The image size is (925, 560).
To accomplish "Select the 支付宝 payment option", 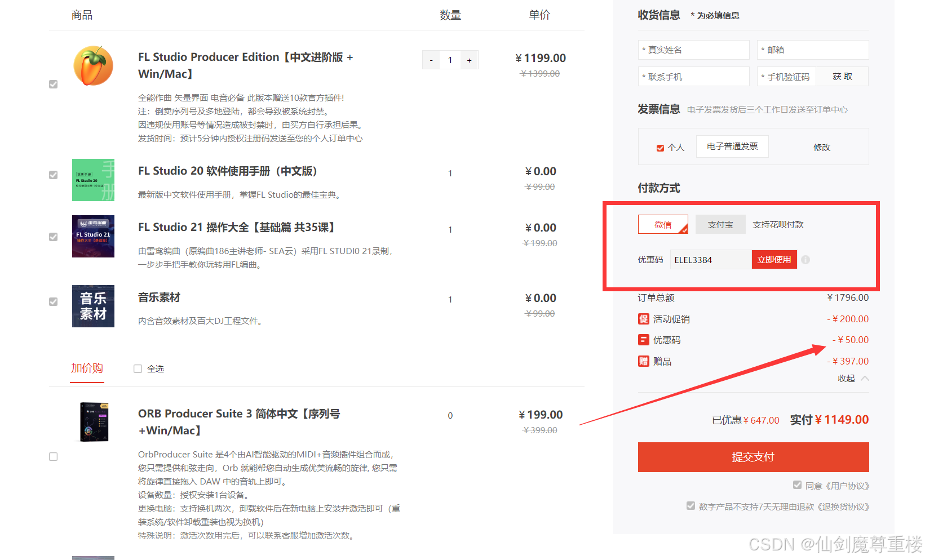I will [720, 224].
